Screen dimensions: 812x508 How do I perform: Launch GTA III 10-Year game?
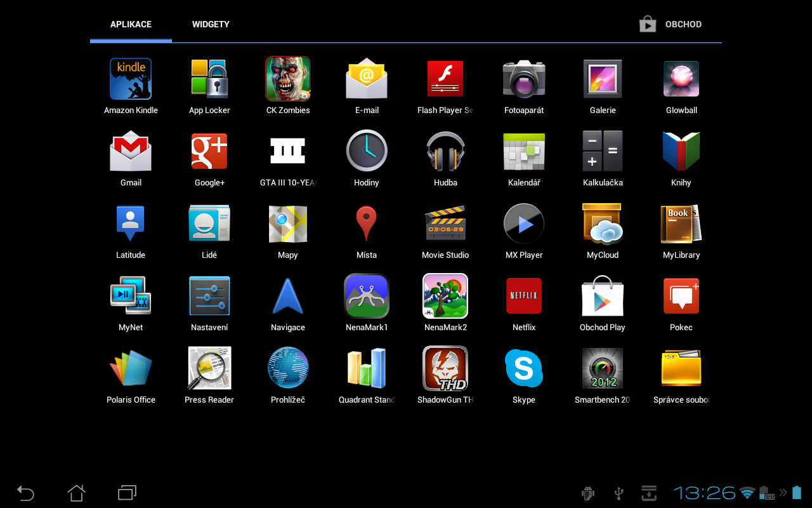point(288,151)
